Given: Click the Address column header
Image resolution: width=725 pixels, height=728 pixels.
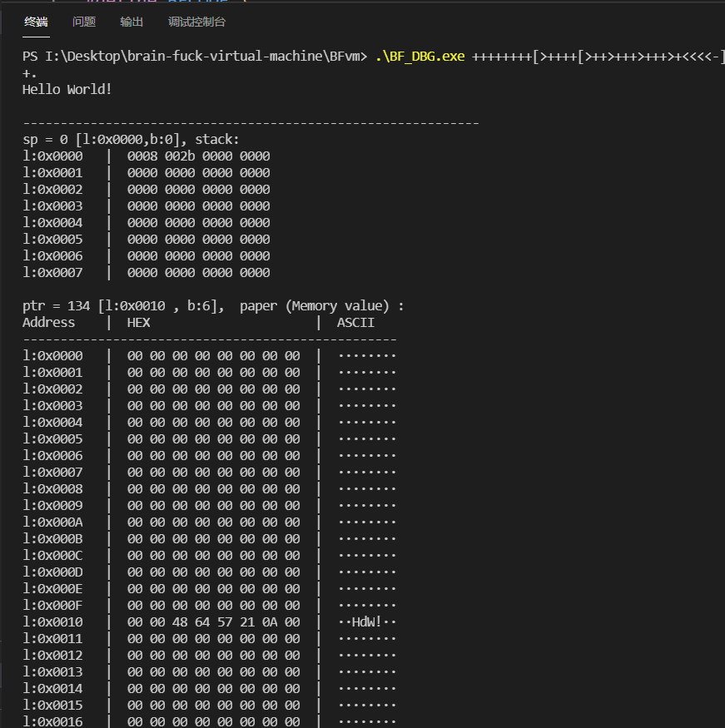Looking at the screenshot, I should coord(49,323).
